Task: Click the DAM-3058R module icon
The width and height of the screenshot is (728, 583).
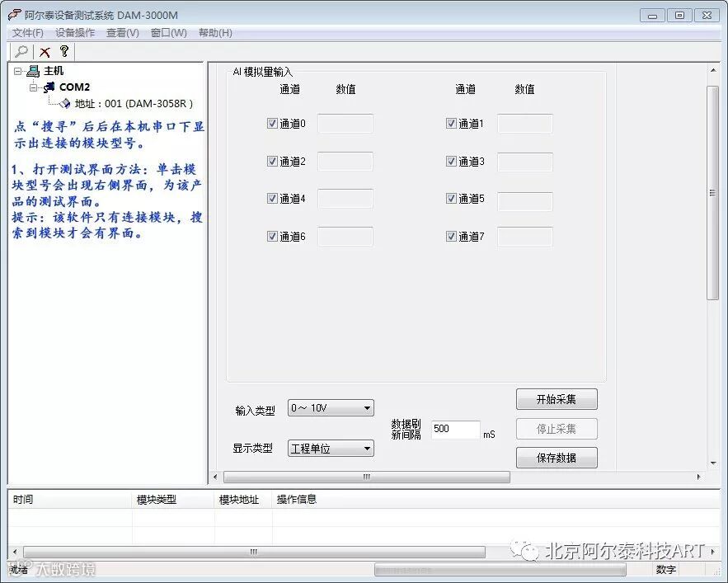Action: pos(65,103)
